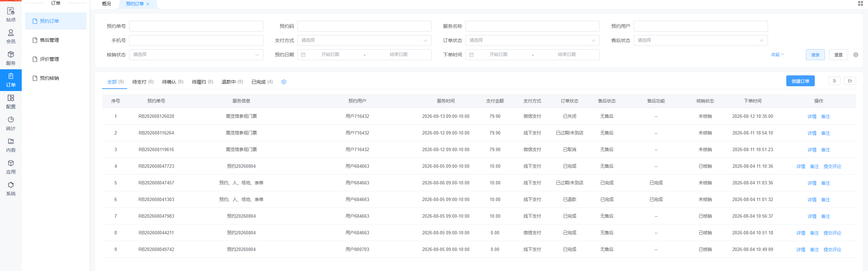Open the 预约核销 submenu item

coord(56,78)
